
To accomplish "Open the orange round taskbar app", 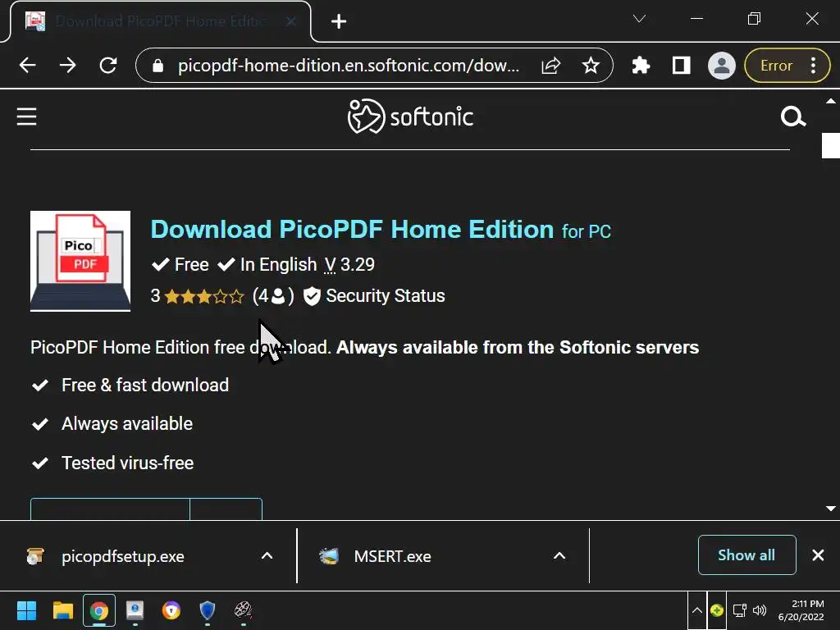I will click(171, 610).
